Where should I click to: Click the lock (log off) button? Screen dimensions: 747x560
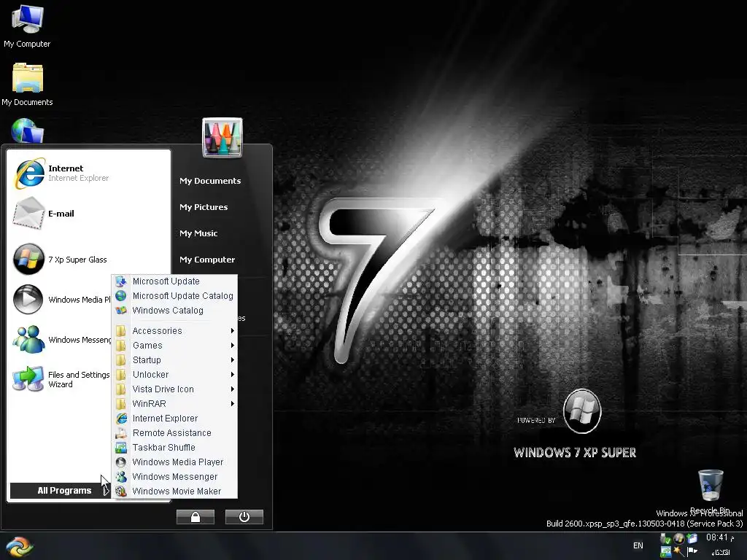click(x=196, y=517)
